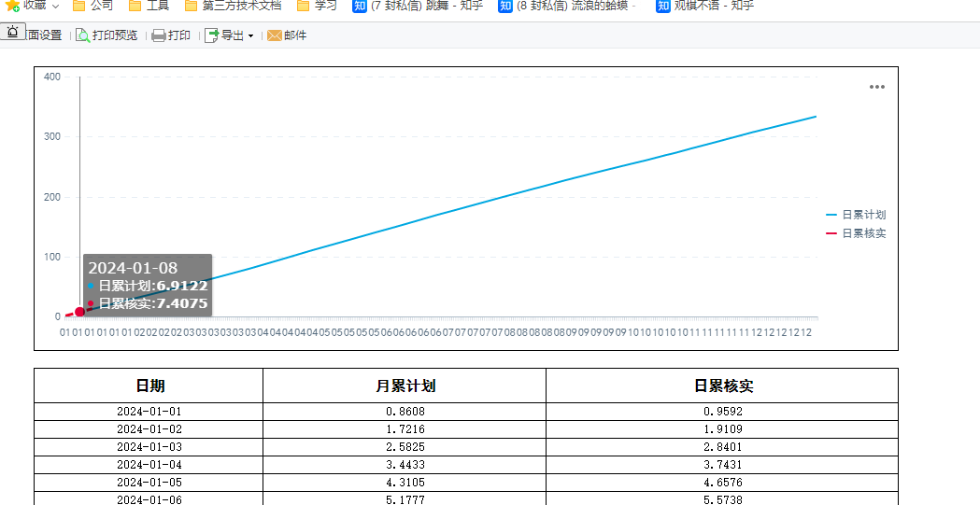Select the 2024-01-05 date cell
This screenshot has height=505, width=980.
click(149, 483)
